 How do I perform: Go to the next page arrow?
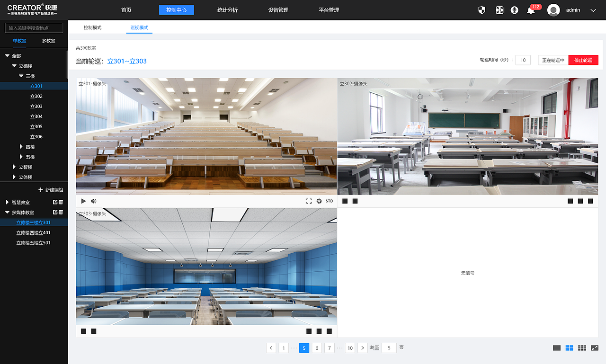tap(363, 348)
